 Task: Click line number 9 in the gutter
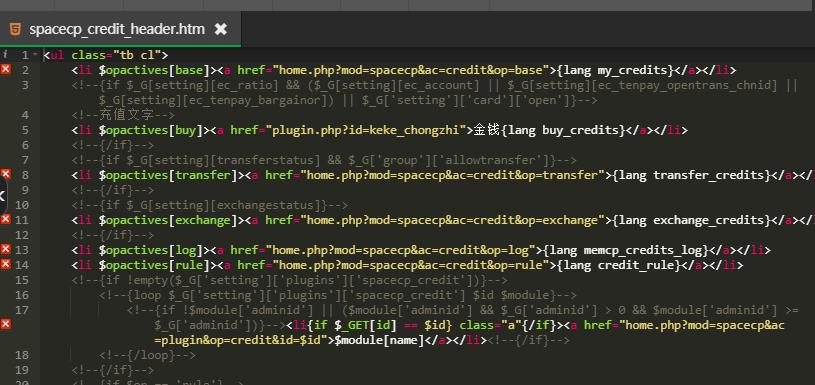click(25, 190)
